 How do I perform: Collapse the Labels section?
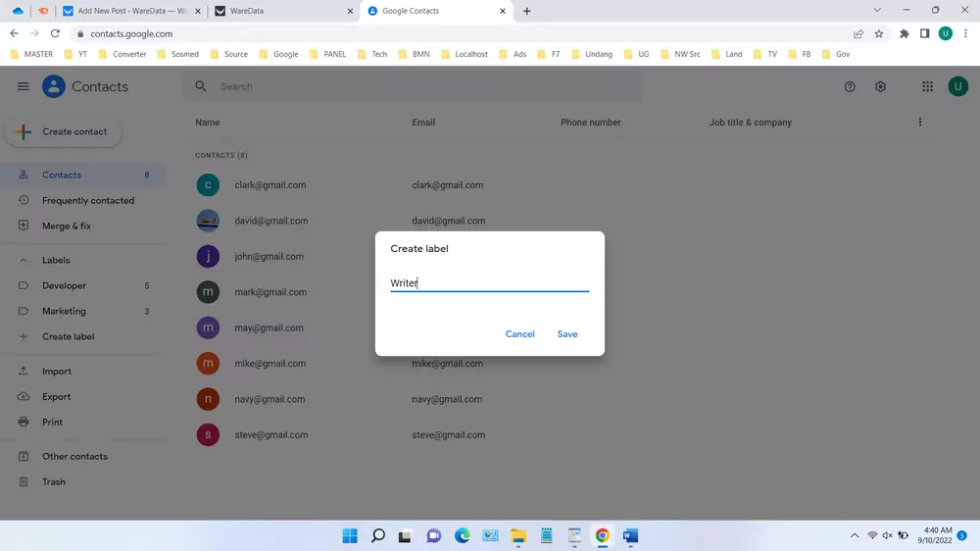point(24,261)
